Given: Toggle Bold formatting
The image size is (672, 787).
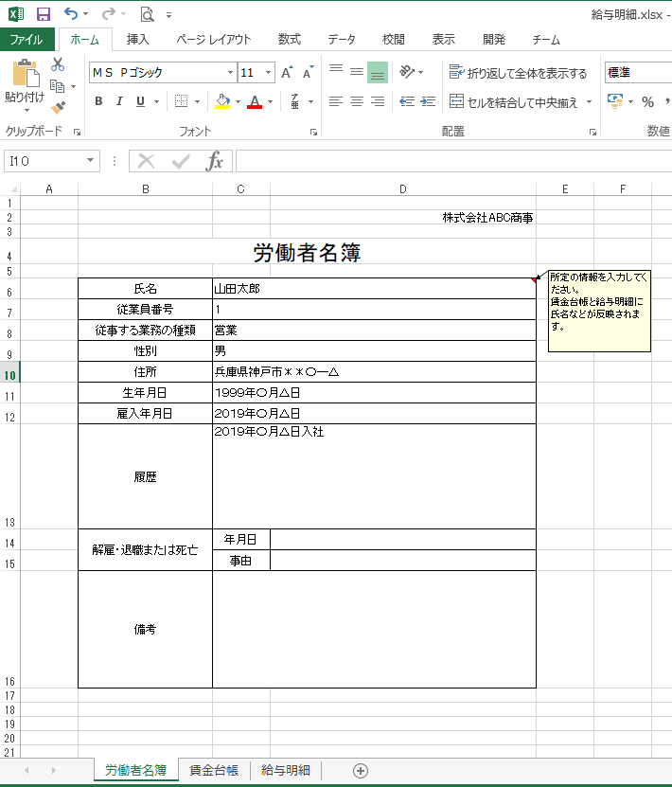Looking at the screenshot, I should click(x=98, y=101).
